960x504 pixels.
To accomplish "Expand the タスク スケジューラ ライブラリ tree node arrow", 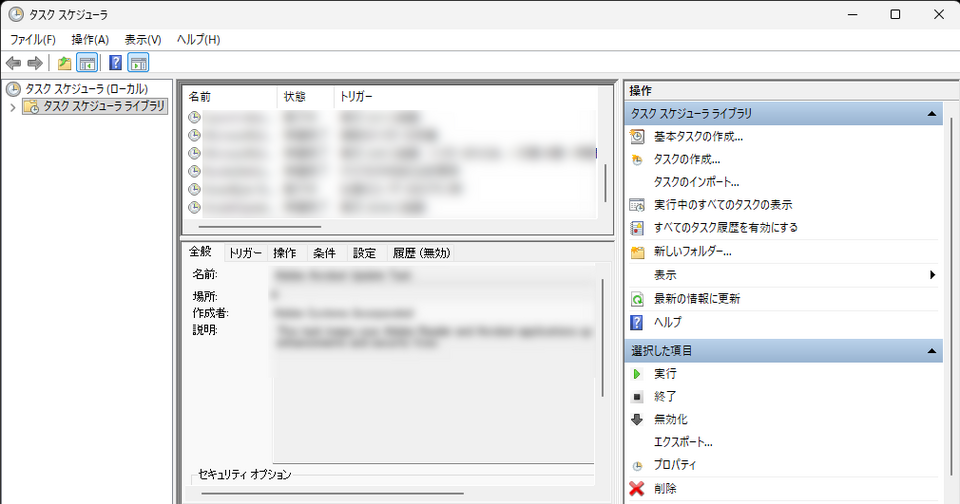I will (x=13, y=107).
